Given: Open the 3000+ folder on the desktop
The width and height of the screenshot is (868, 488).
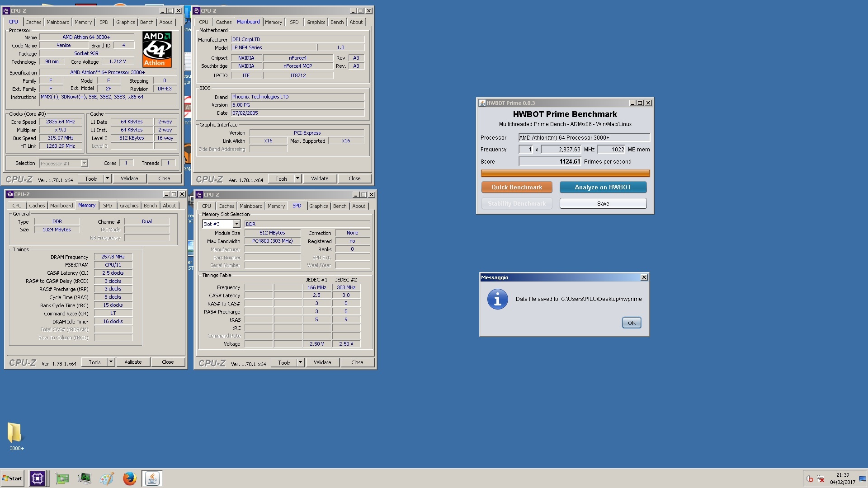Looking at the screenshot, I should tap(16, 436).
